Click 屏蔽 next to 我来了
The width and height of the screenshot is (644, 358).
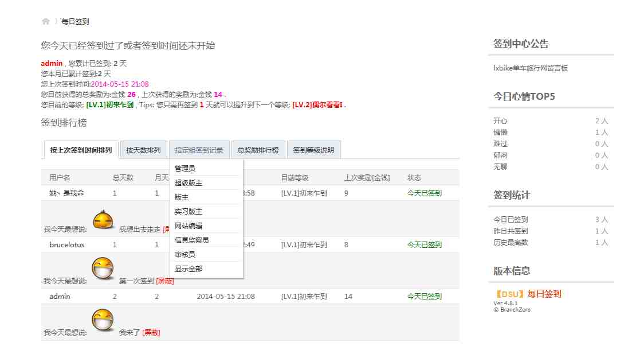click(151, 333)
